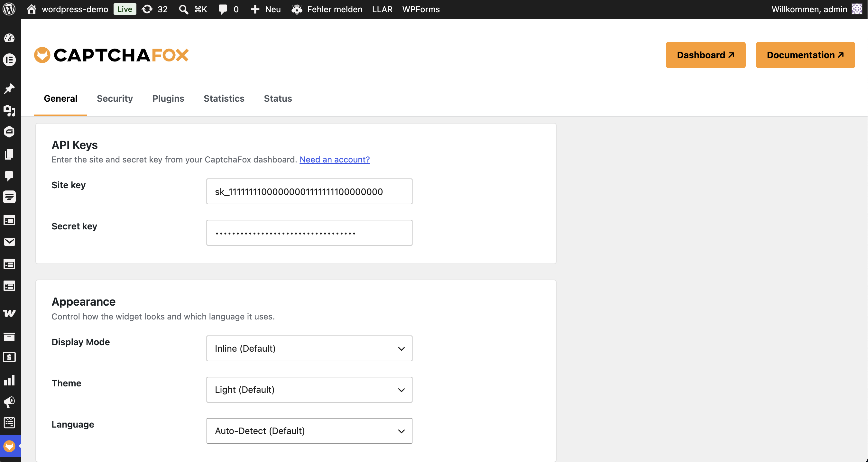Open Dashboard gauge icon in sidebar

pyautogui.click(x=9, y=38)
